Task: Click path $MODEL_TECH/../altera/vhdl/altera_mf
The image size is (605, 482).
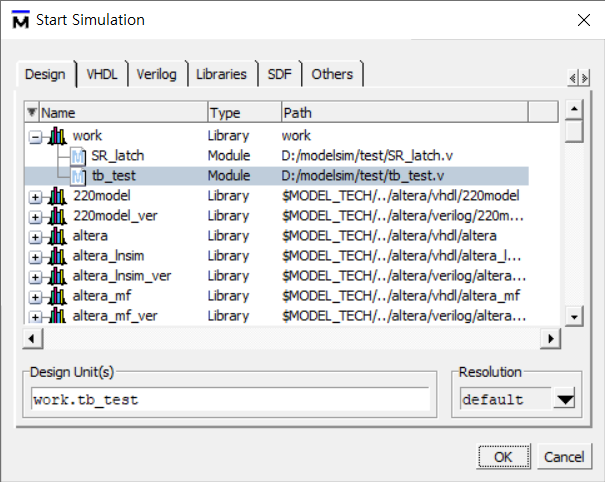Action: tap(401, 296)
